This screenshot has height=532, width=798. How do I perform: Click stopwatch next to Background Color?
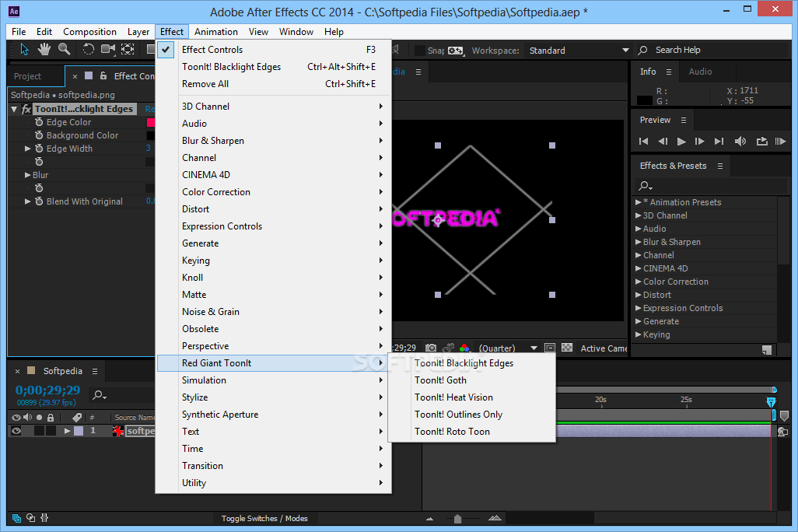click(39, 135)
